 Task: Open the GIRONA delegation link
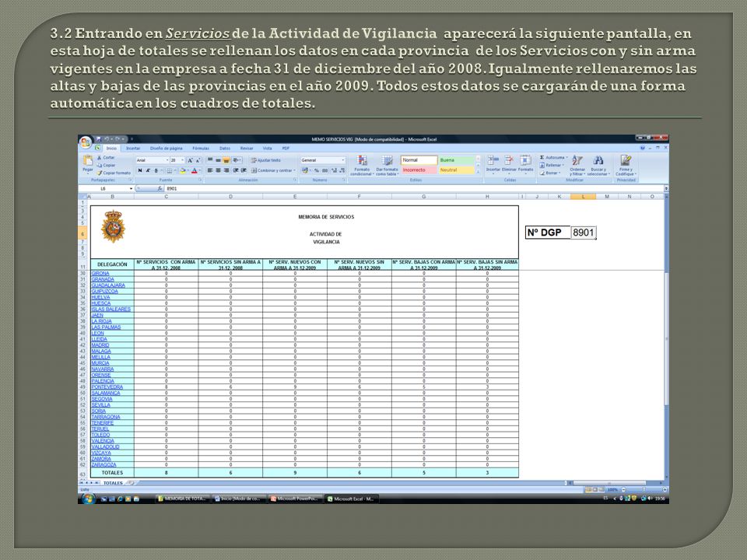click(x=100, y=273)
